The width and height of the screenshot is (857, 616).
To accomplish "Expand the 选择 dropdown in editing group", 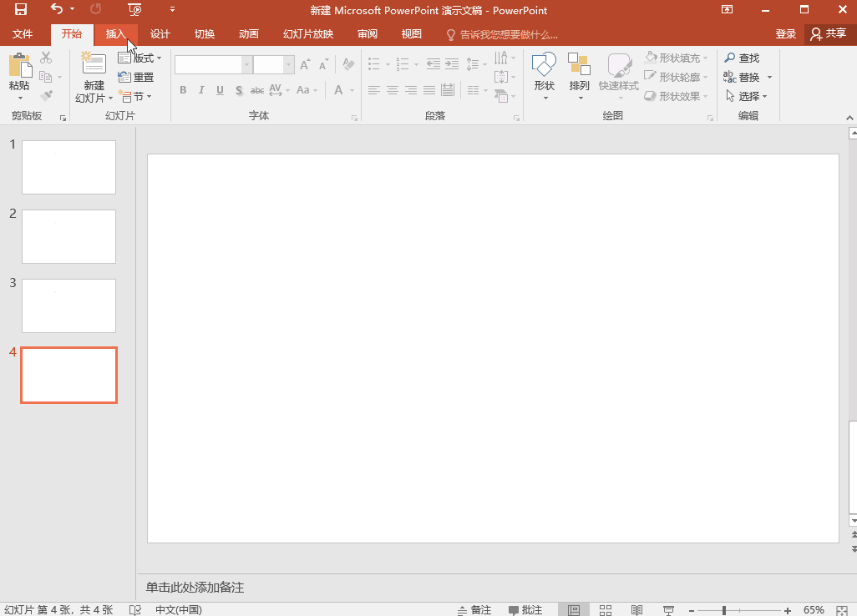I will (x=748, y=97).
